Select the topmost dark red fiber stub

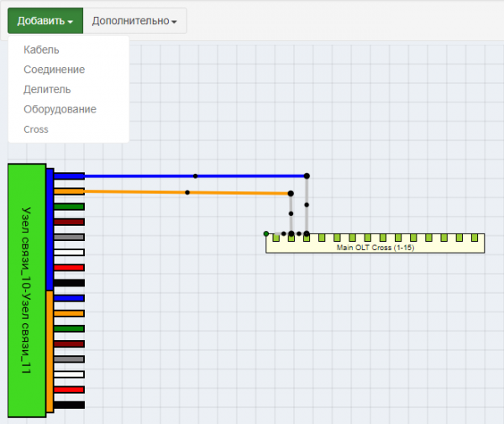point(70,222)
